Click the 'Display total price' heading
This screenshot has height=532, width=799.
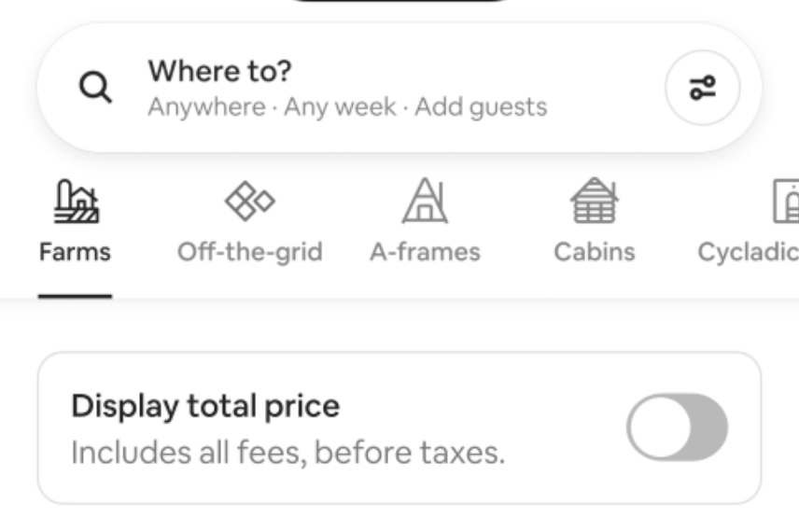click(205, 406)
